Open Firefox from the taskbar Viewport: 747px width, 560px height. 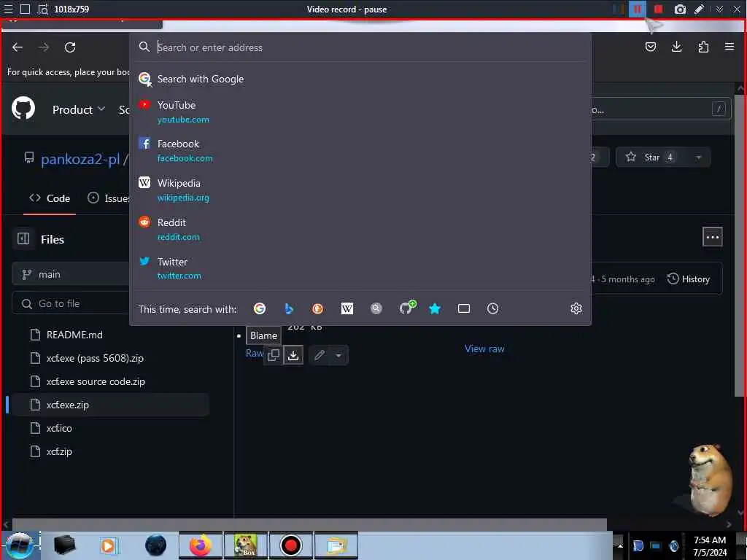coord(201,545)
